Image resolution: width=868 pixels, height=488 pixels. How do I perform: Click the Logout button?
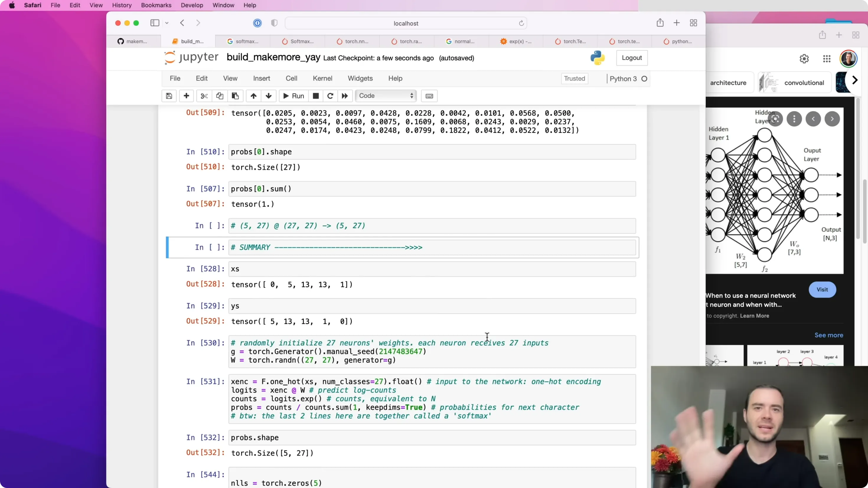point(632,58)
